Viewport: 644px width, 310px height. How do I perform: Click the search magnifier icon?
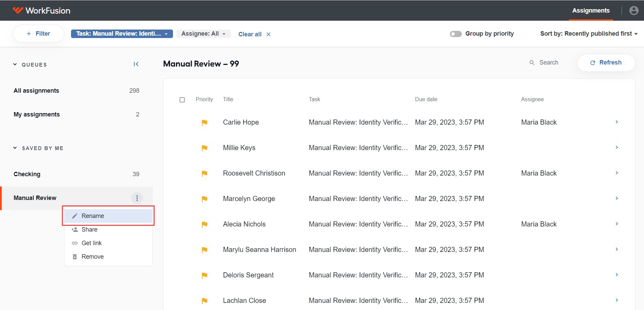[x=532, y=62]
